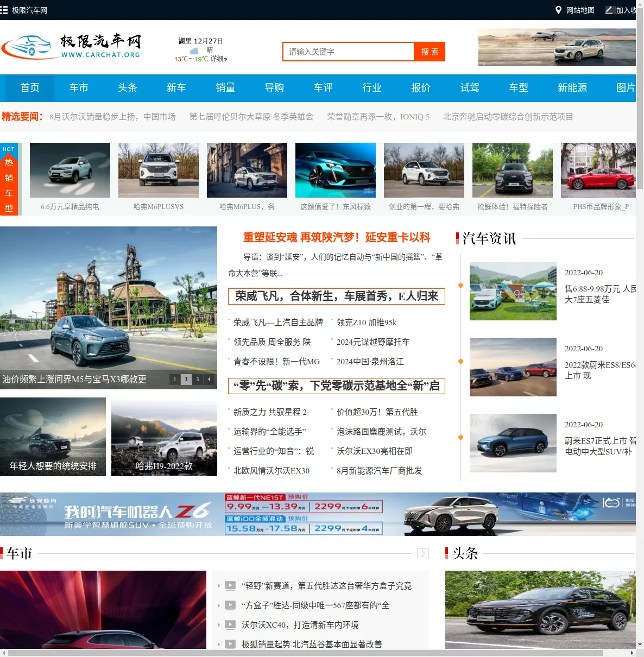This screenshot has width=644, height=657.
Task: Open the 试驾 navigation tab
Action: [470, 88]
